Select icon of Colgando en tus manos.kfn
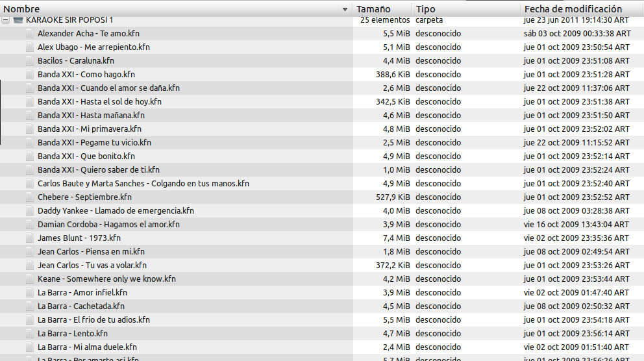Viewport: 644px width, 361px height. pyautogui.click(x=30, y=184)
